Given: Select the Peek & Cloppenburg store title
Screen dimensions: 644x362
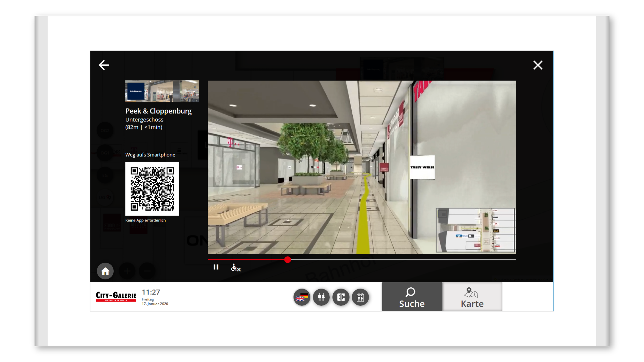Looking at the screenshot, I should point(158,111).
